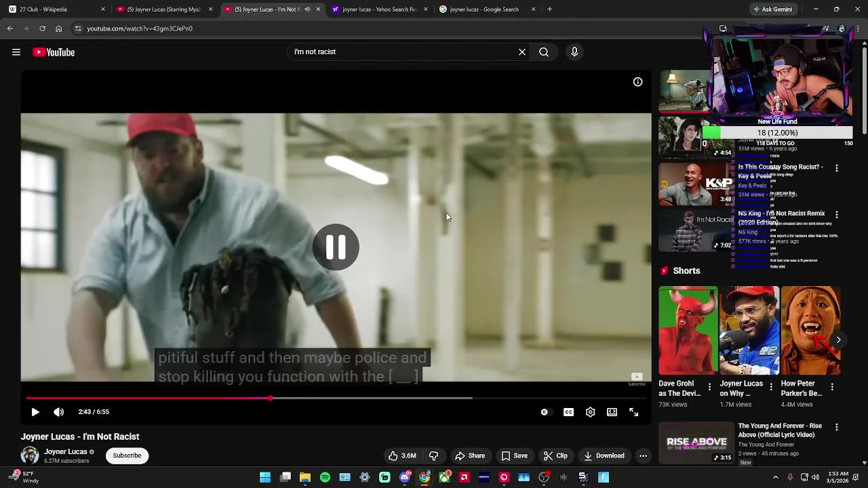Share the video
The width and height of the screenshot is (868, 488).
coord(470,455)
